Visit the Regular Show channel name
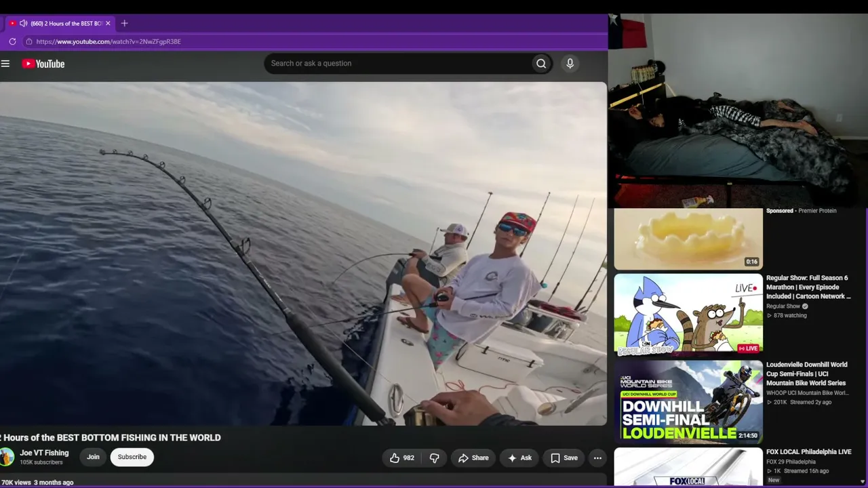Image resolution: width=868 pixels, height=488 pixels. tap(783, 306)
